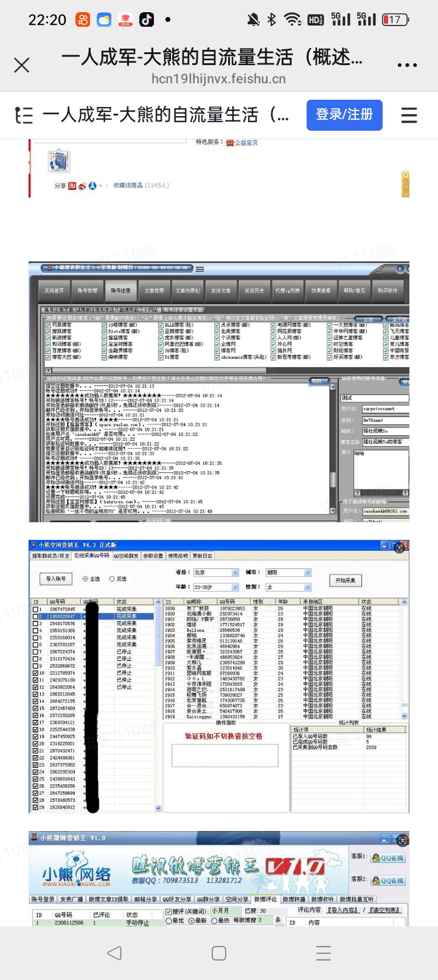Tap the red app notification icon in status bar
438x980 pixels.
click(125, 19)
